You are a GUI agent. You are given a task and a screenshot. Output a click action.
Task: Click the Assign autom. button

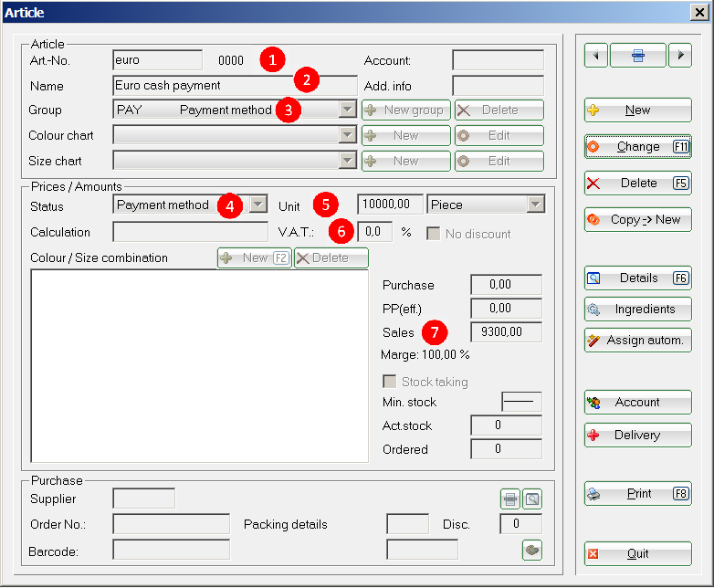point(637,341)
